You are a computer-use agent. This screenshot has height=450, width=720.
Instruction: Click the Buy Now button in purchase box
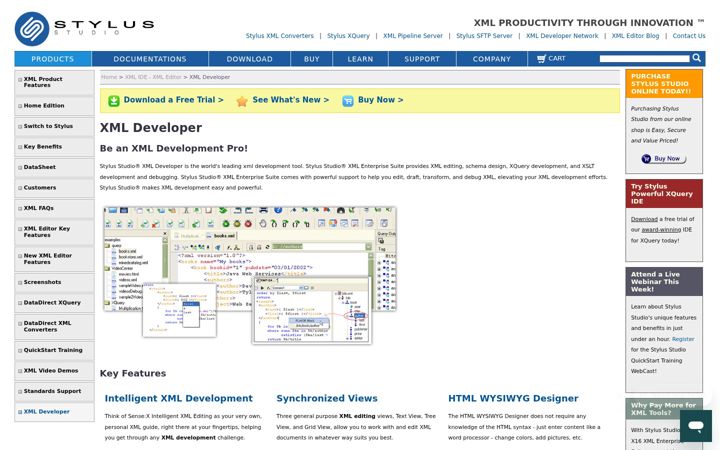[664, 159]
